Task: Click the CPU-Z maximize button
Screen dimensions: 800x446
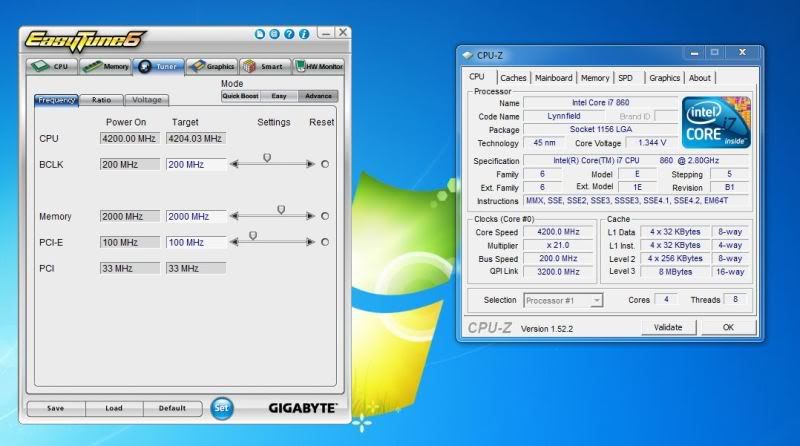Action: tap(714, 53)
